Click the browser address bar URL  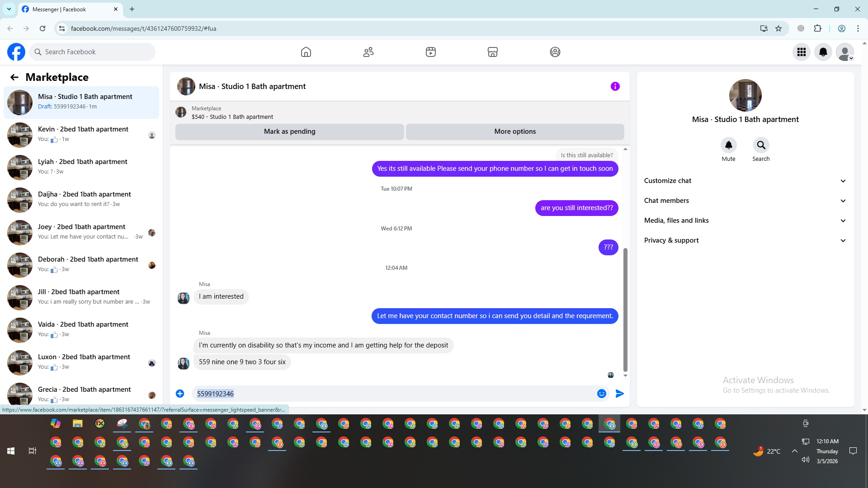point(144,28)
